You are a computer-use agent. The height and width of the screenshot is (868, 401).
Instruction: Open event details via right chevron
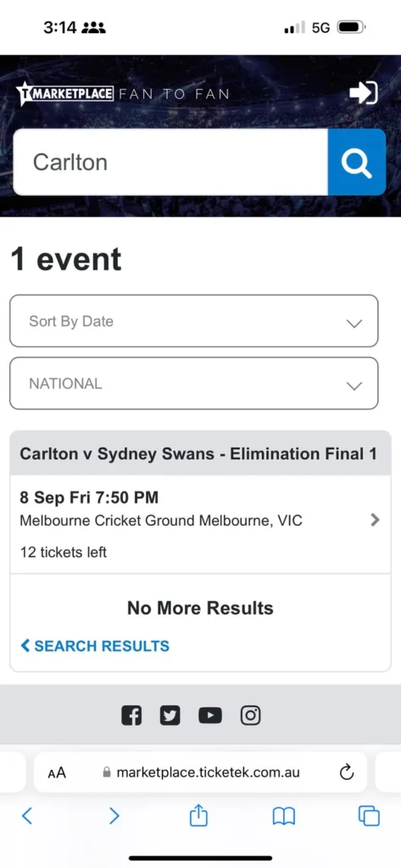375,520
